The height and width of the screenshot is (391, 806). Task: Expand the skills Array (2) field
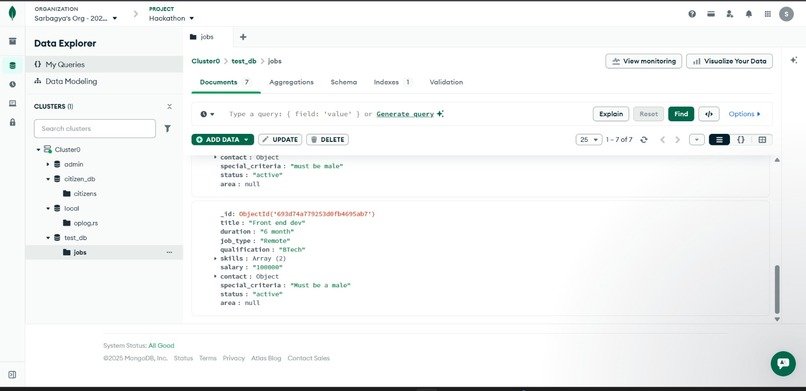[x=215, y=258]
